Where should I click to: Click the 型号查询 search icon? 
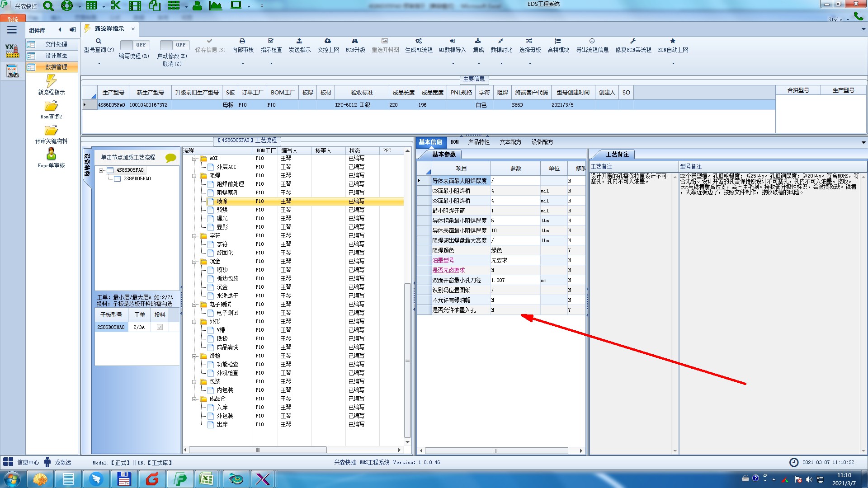point(99,41)
